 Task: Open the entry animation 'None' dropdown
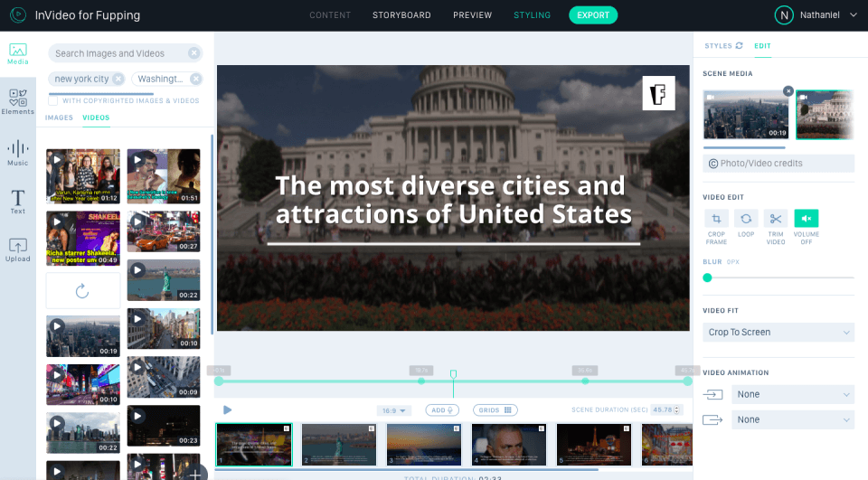click(x=793, y=394)
